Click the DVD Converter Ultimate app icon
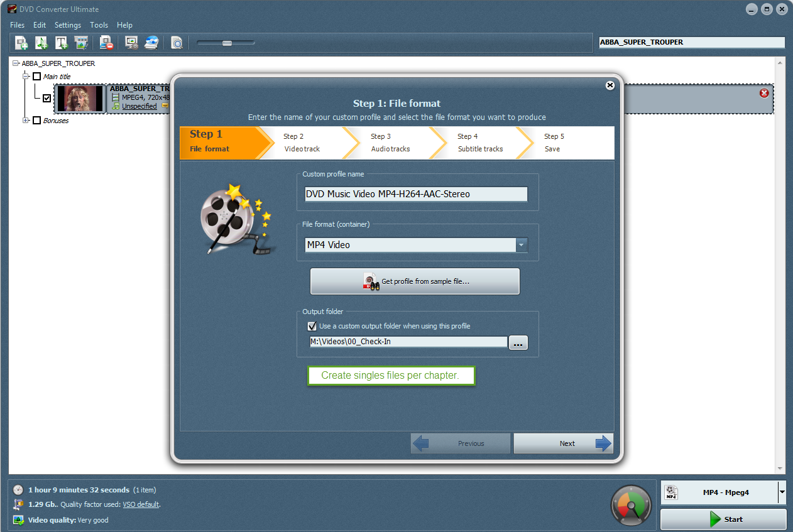Viewport: 793px width, 532px height. pos(12,9)
